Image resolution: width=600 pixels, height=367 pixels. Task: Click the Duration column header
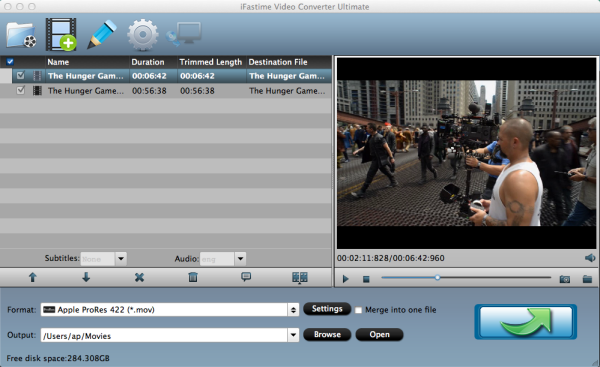148,62
